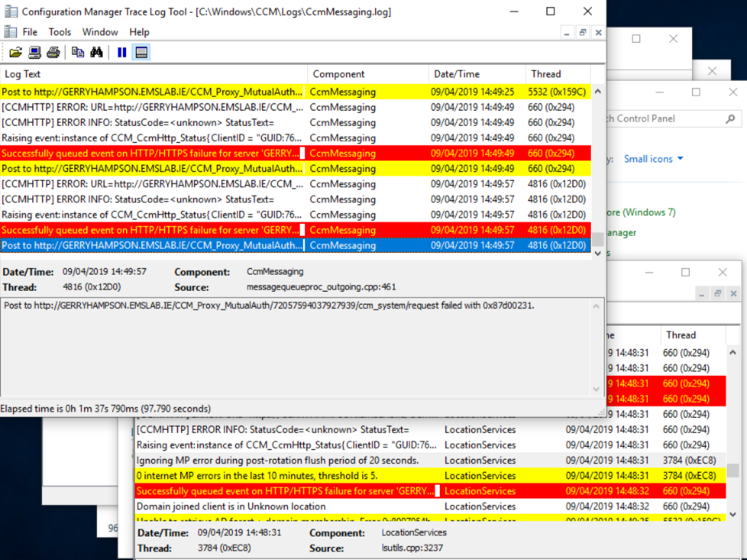The image size is (747, 560).
Task: Select the yellow Post to http row at 14:49:49
Action: click(295, 169)
